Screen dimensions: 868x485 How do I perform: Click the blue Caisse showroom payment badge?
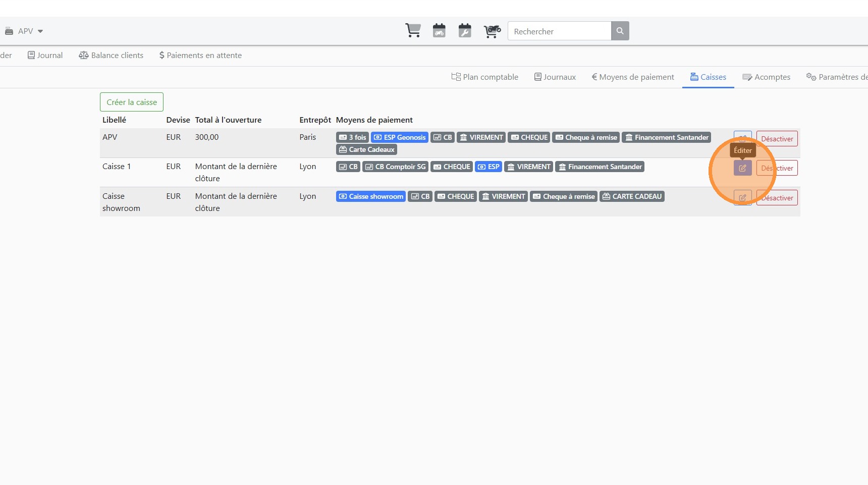(x=371, y=196)
